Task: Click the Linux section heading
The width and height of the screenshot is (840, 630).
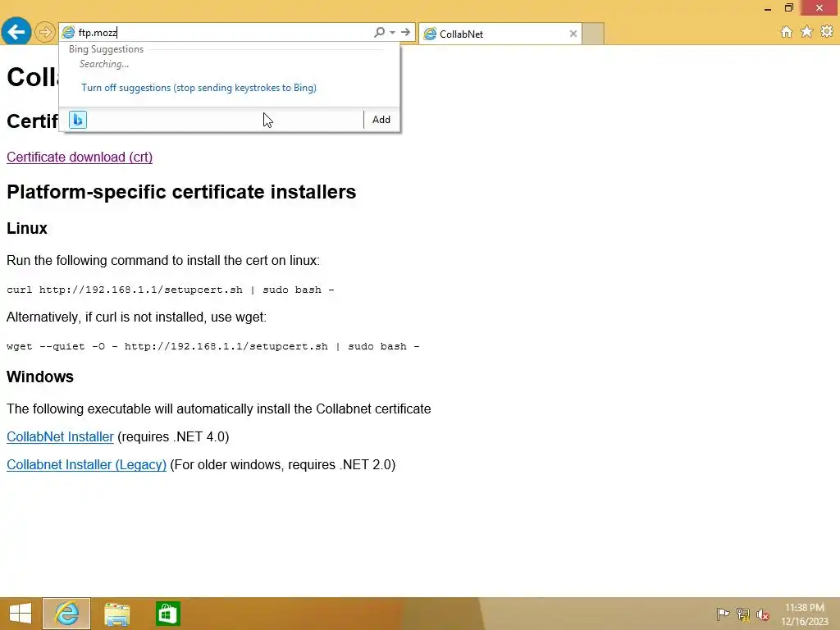Action: click(x=27, y=228)
